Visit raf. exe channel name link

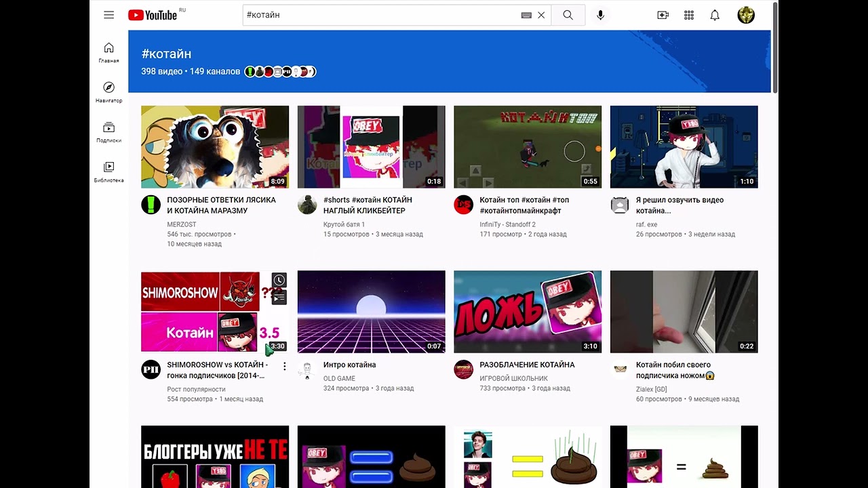coord(646,224)
